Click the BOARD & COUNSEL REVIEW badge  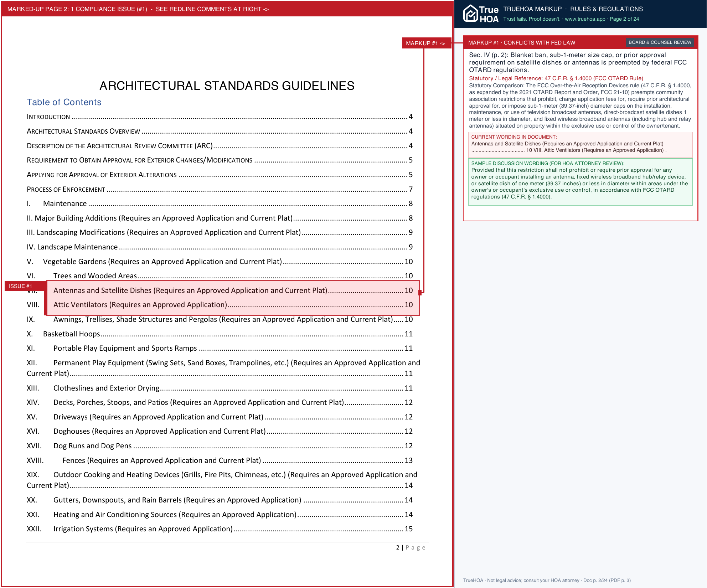(660, 42)
